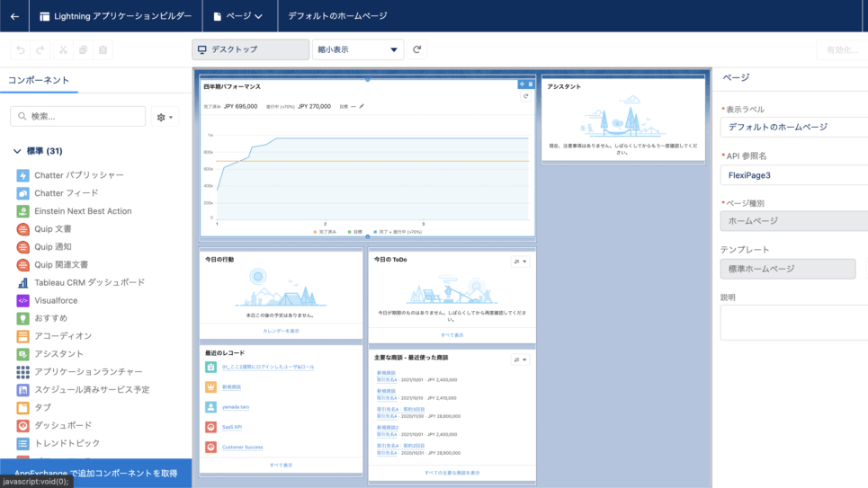Screen dimensions: 868x488
Task: Open the 縮小表示 zoom dropdown
Action: tap(357, 50)
